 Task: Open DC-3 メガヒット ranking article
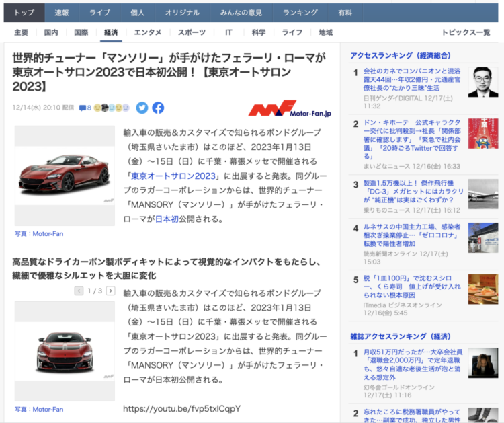point(411,193)
